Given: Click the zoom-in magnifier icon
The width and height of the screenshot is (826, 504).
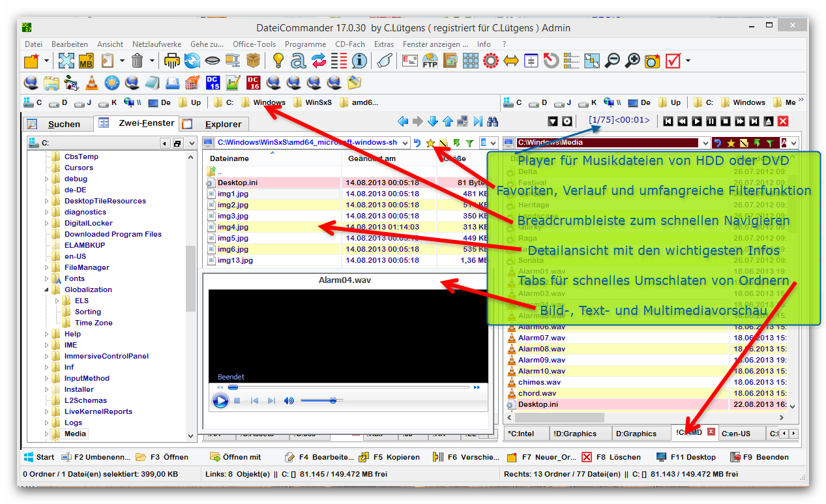Looking at the screenshot, I should pos(632,61).
